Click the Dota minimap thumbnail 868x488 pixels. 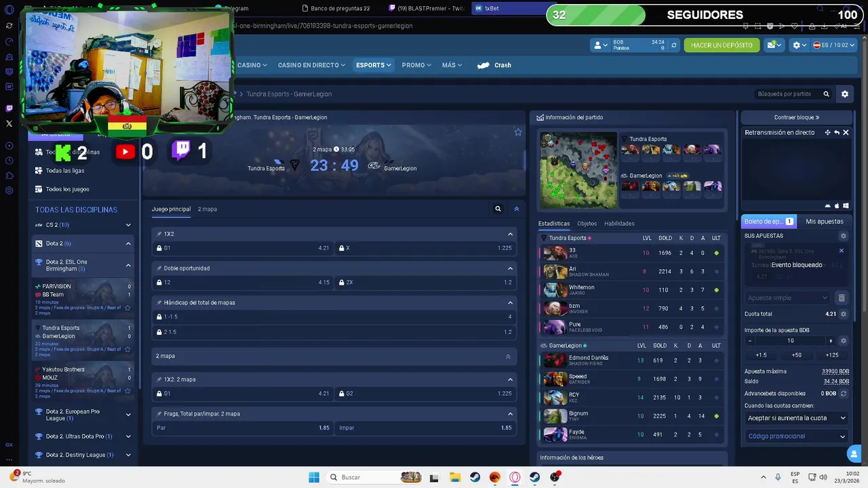click(578, 170)
